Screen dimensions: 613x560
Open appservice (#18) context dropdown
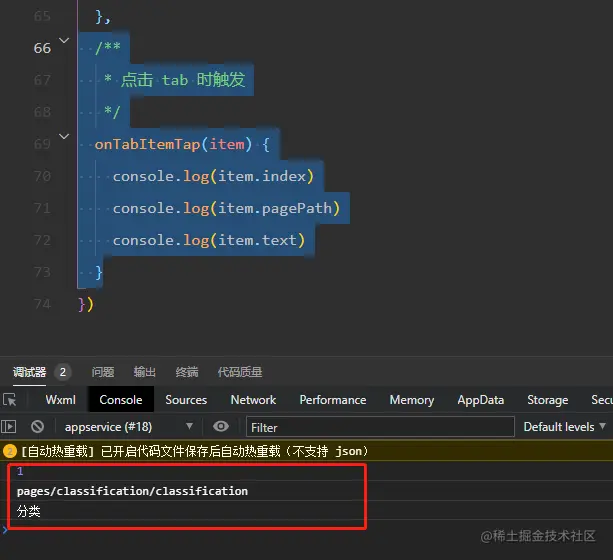(x=129, y=427)
